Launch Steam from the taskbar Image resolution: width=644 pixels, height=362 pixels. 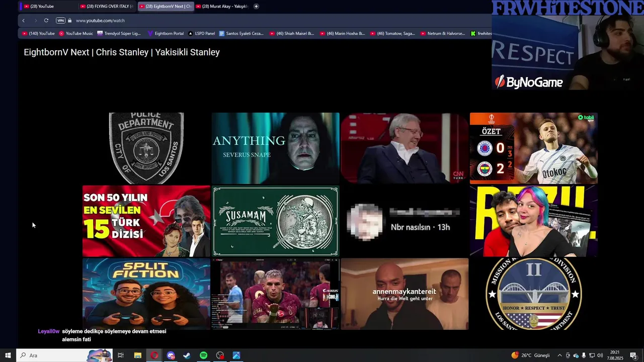click(187, 355)
